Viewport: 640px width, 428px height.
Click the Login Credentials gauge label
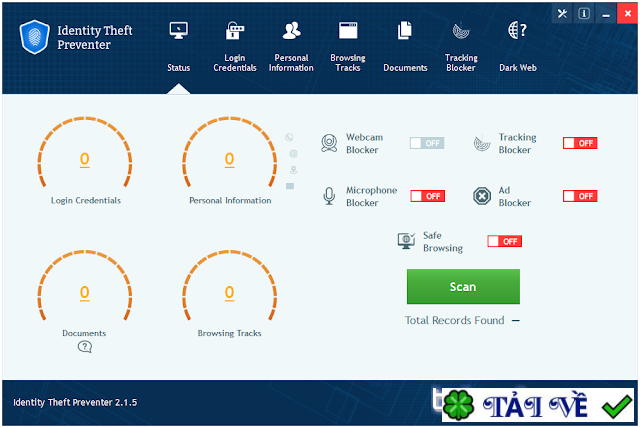(x=86, y=200)
